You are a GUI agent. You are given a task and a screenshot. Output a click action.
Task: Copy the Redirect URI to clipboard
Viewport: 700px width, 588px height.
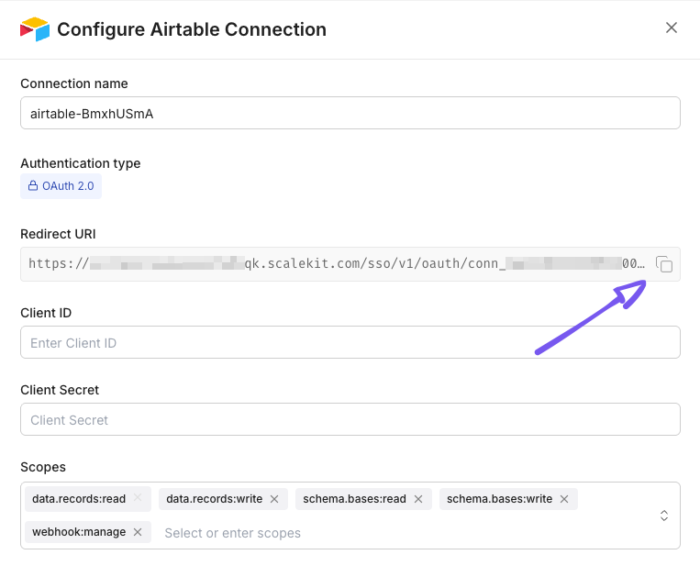point(664,264)
